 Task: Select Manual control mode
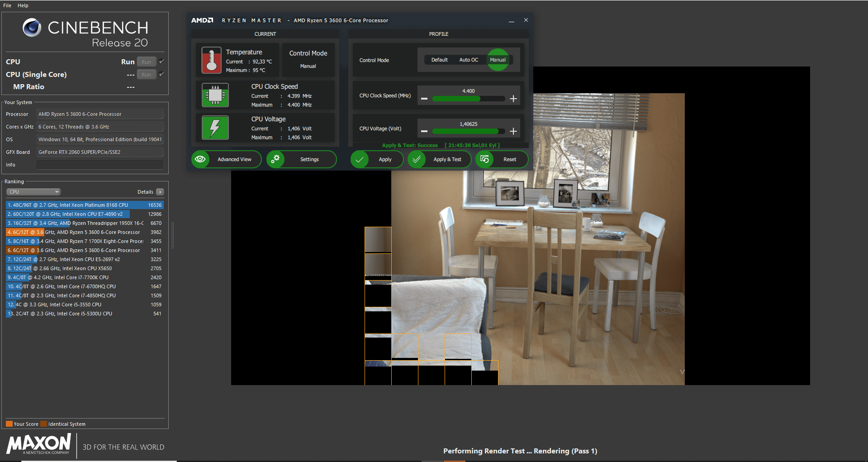(x=498, y=60)
